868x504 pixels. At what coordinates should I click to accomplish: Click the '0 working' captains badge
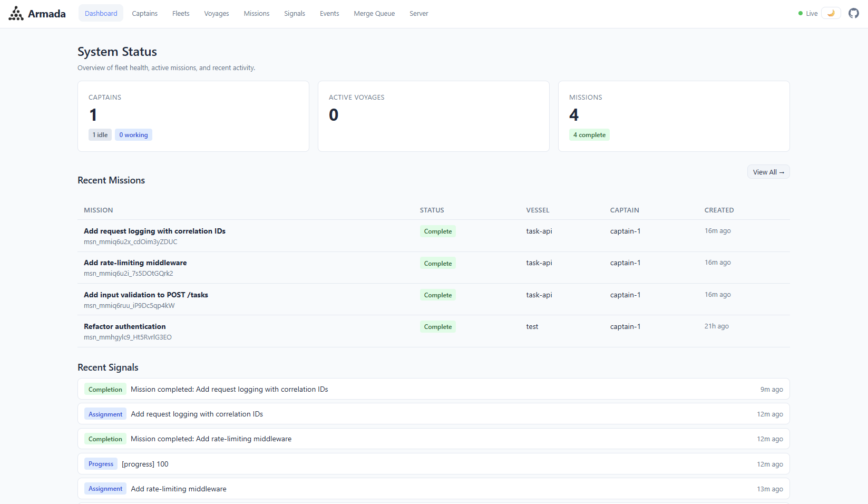tap(133, 134)
